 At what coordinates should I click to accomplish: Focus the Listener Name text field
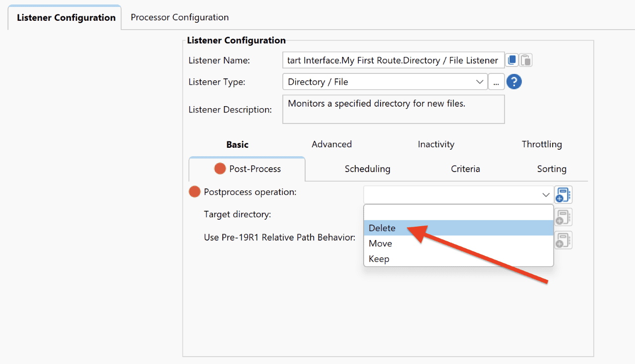tap(393, 61)
